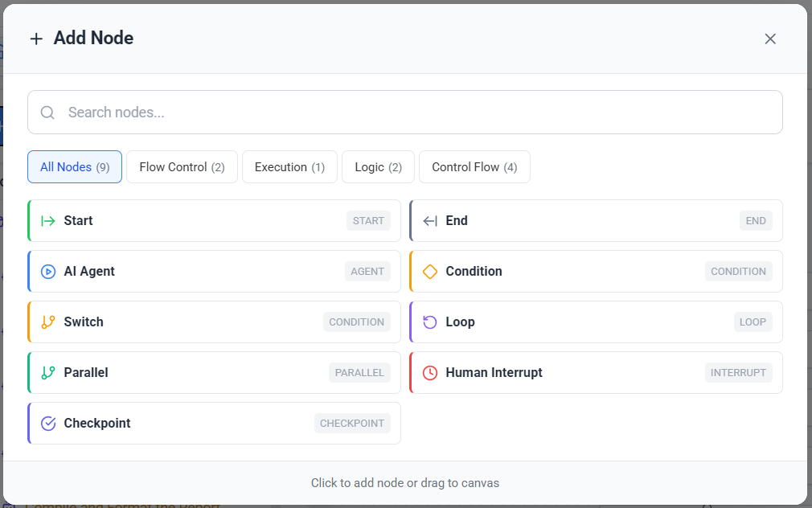Screen dimensions: 812x508
Task: Switch to the Control Flow filter
Action: click(x=474, y=166)
